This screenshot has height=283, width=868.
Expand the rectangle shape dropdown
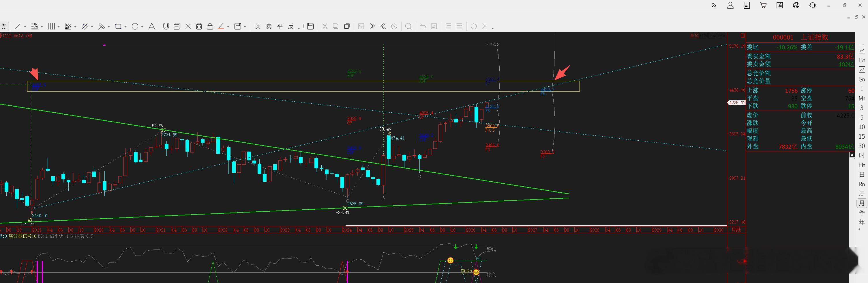[125, 27]
